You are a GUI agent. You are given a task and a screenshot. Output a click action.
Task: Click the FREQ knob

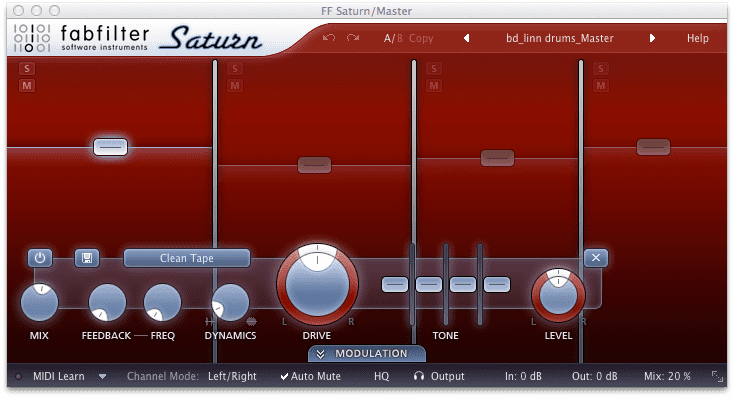(x=162, y=302)
